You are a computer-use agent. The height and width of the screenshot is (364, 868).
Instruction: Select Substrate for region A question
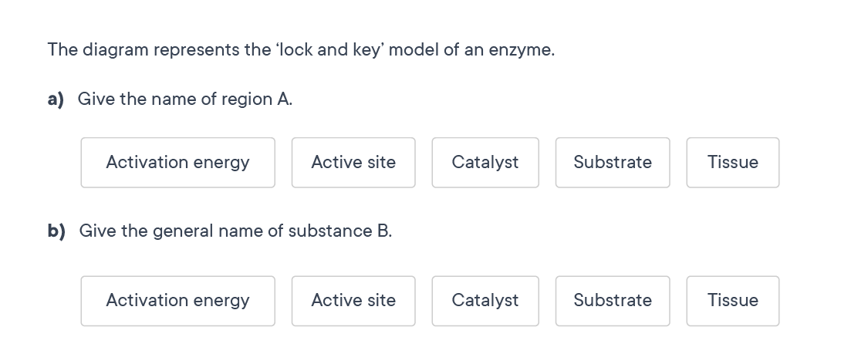pos(613,163)
